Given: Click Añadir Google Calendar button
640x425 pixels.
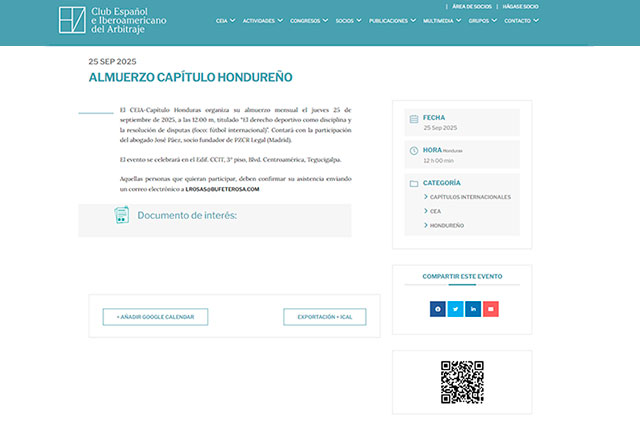Looking at the screenshot, I should [155, 317].
